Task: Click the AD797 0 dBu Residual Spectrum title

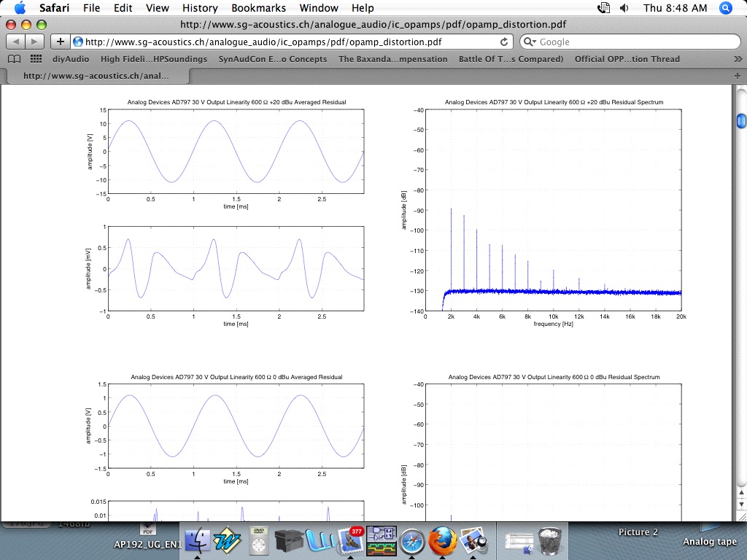Action: tap(554, 377)
